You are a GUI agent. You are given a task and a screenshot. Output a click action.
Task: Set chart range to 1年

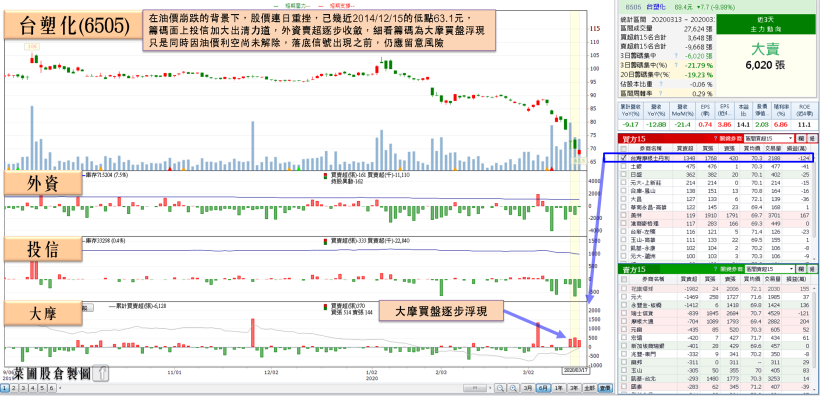click(x=559, y=388)
